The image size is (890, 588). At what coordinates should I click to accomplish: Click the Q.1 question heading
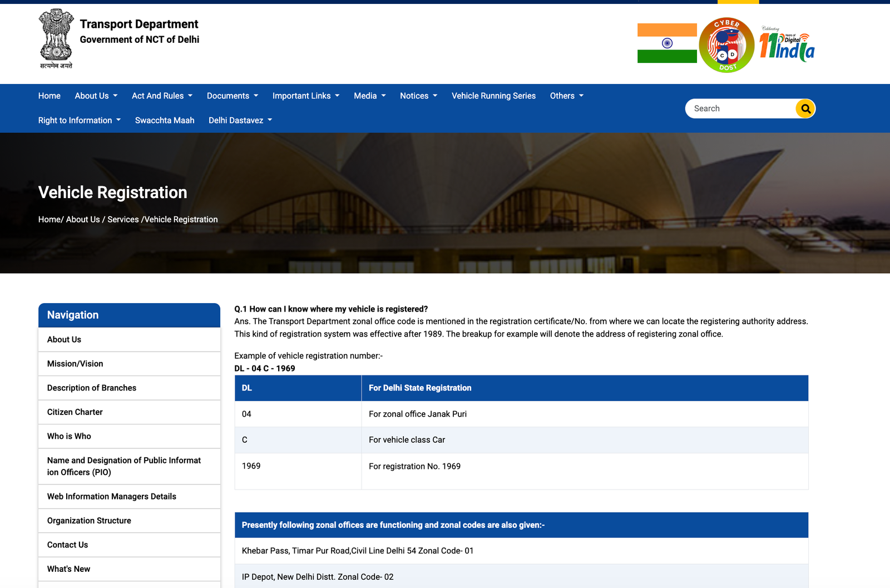(331, 309)
